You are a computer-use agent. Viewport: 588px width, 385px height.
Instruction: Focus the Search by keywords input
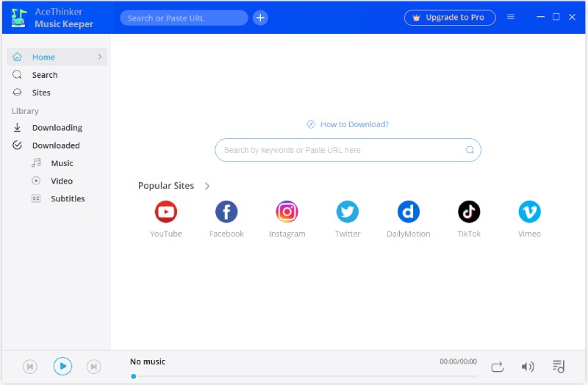(x=348, y=150)
